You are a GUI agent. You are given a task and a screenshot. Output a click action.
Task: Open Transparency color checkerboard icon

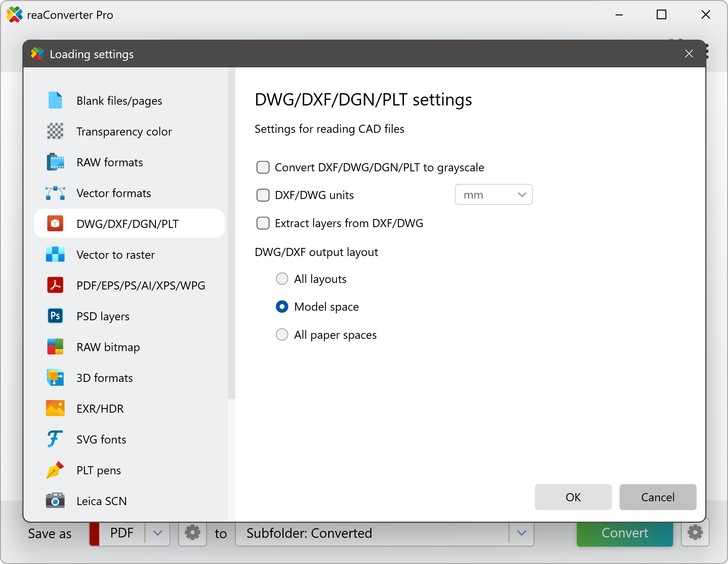pos(55,131)
